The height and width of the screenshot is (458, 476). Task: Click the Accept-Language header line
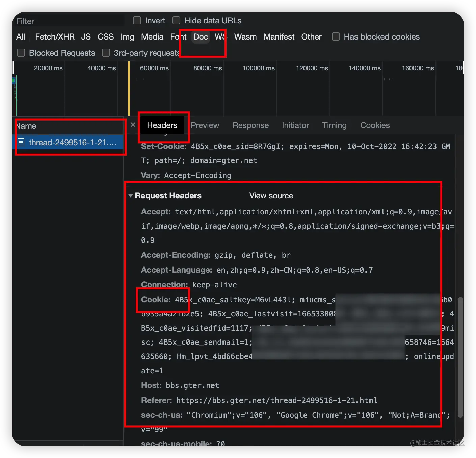[257, 270]
